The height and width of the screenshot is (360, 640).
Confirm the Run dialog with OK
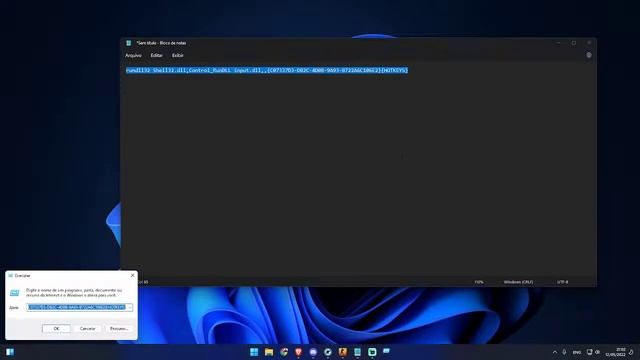pos(56,329)
